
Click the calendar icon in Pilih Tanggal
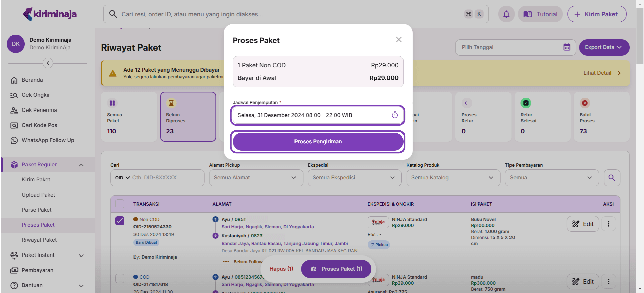567,47
